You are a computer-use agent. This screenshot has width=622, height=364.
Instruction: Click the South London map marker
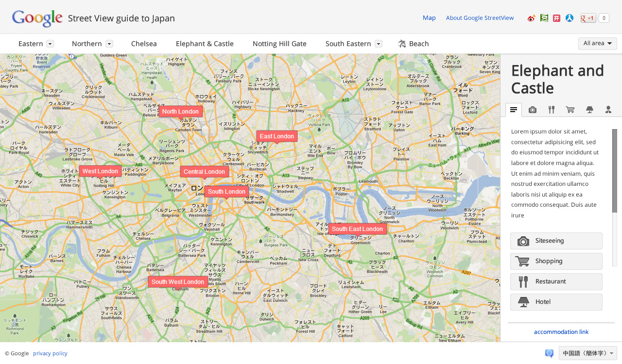click(226, 192)
